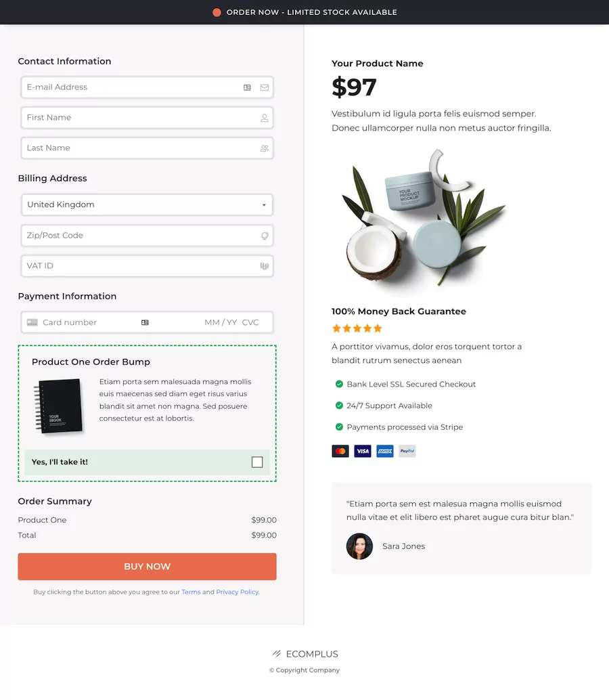Focus the Zip/Post Code input field
Viewport: 609px width, 700px height.
tap(148, 236)
